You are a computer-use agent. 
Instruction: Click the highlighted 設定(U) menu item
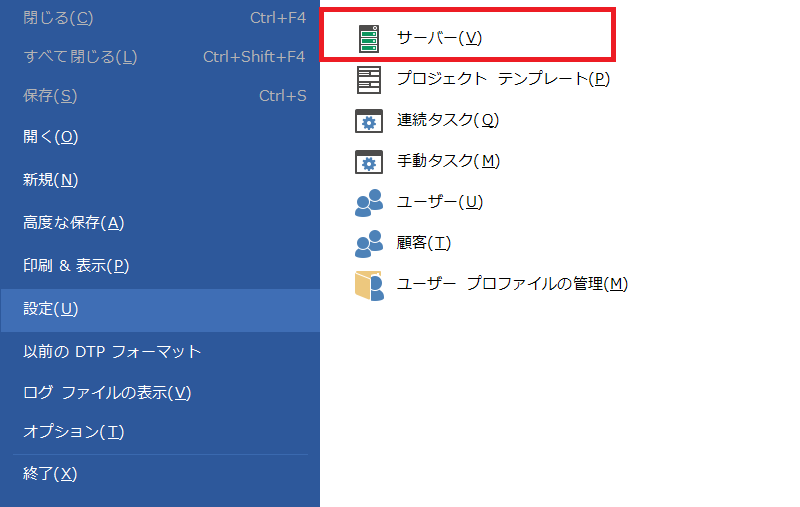(x=50, y=309)
